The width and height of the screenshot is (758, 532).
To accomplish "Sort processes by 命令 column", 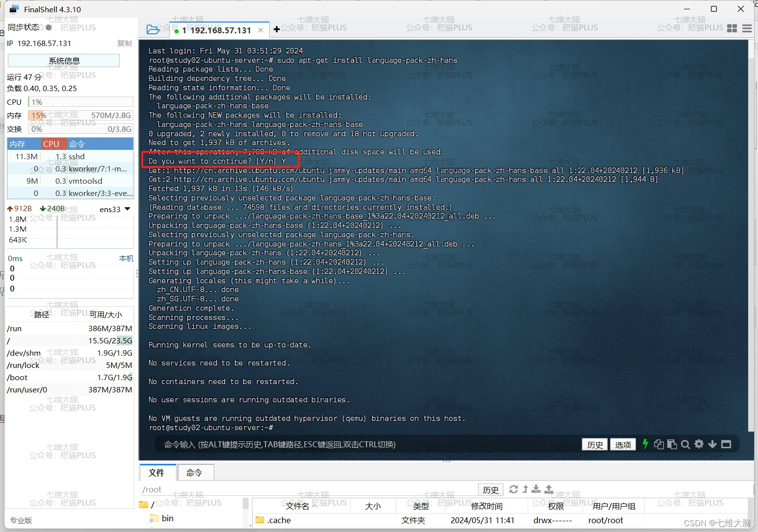I will point(100,144).
